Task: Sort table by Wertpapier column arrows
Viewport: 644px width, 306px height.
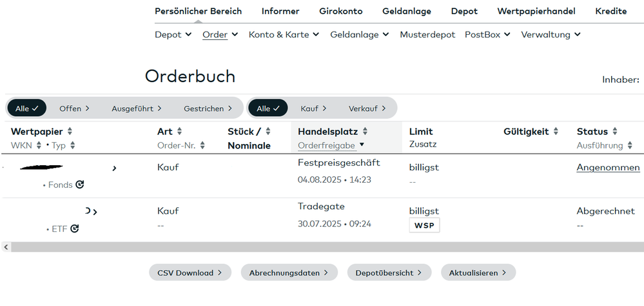Action: [x=70, y=132]
